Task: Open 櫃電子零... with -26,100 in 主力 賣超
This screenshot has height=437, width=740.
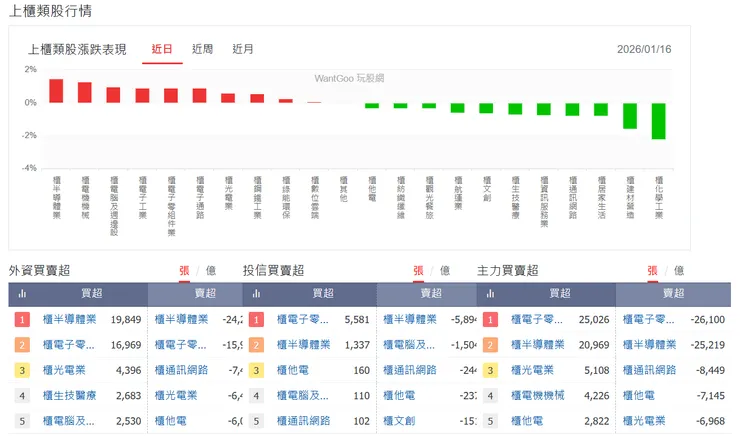Action: pos(648,319)
